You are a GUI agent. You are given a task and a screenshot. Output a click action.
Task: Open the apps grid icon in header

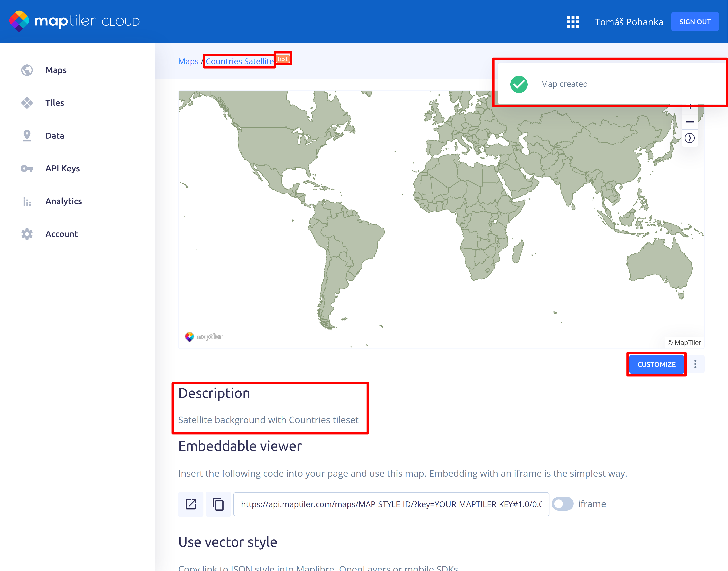point(573,22)
